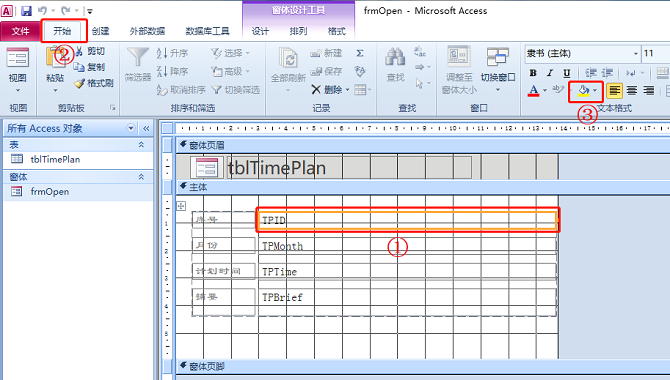Toggle bold text formatting
The image size is (670, 380).
[x=533, y=73]
